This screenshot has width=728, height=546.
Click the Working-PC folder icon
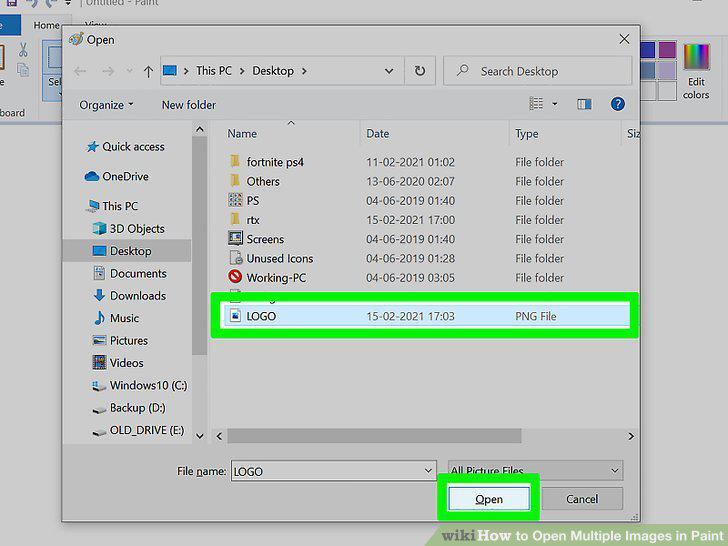point(235,277)
